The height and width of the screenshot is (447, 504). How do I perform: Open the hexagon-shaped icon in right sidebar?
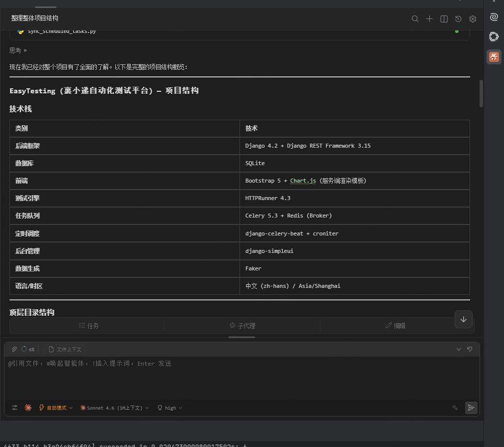coord(494,36)
